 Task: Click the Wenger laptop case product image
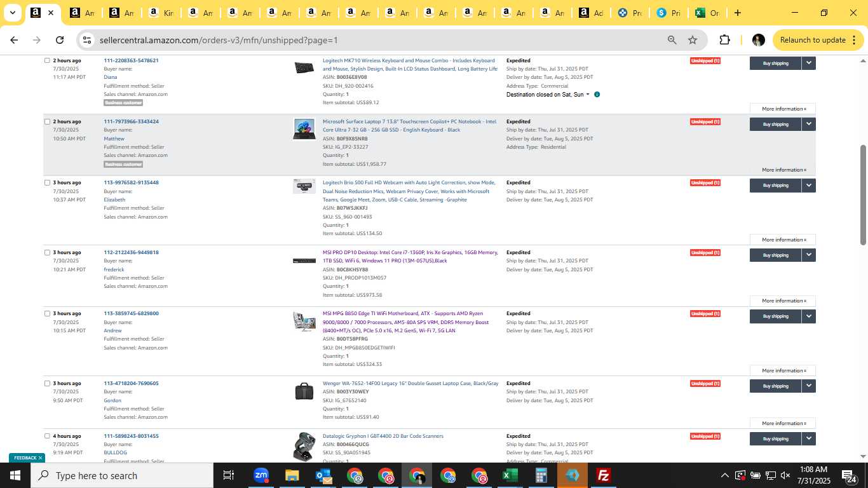point(304,391)
